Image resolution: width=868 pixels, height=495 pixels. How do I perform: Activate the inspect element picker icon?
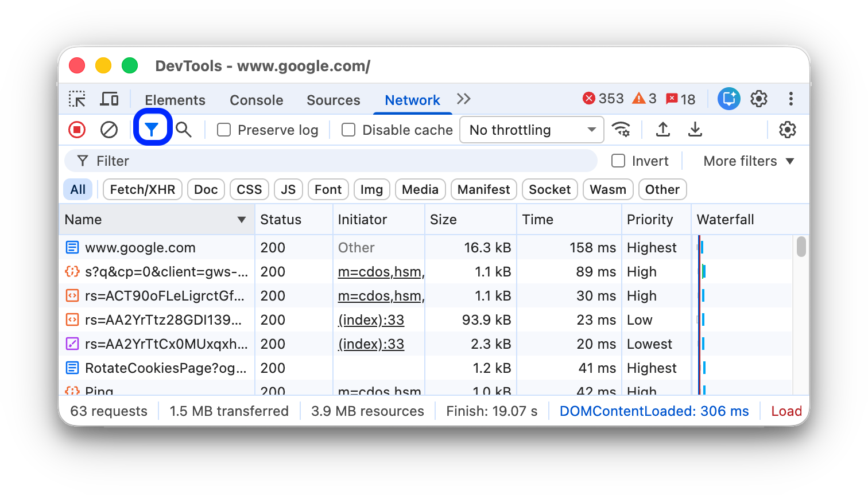tap(77, 99)
